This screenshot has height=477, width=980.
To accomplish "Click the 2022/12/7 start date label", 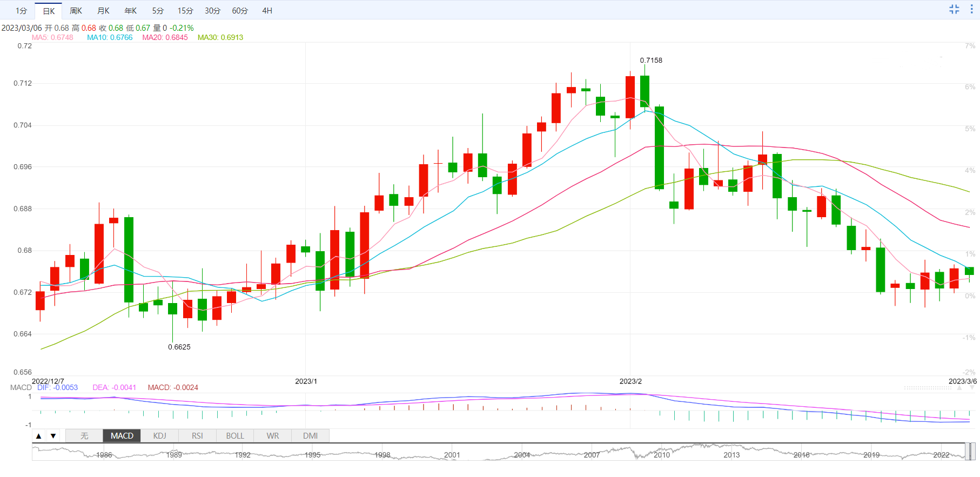I will pos(48,381).
